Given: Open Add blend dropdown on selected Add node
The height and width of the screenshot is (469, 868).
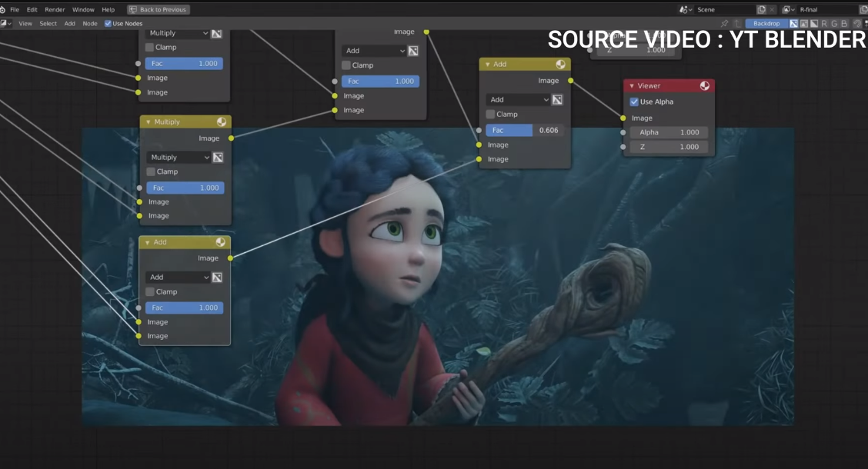Looking at the screenshot, I should coord(178,277).
